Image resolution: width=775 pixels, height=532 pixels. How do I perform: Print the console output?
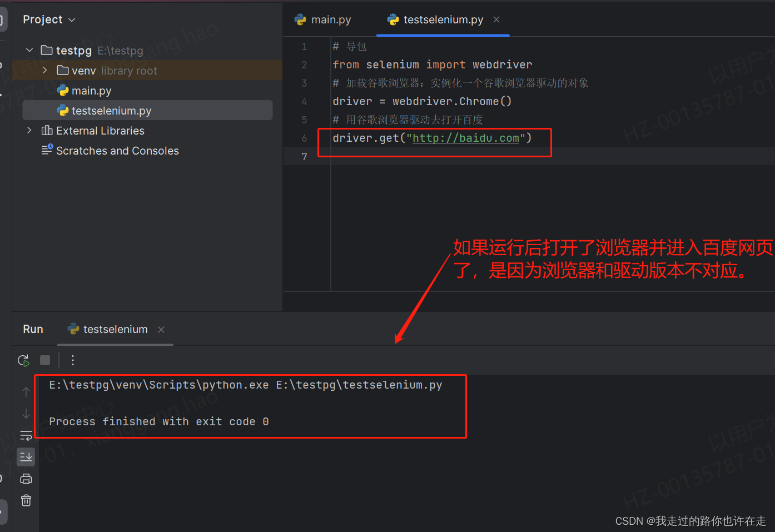pyautogui.click(x=26, y=479)
